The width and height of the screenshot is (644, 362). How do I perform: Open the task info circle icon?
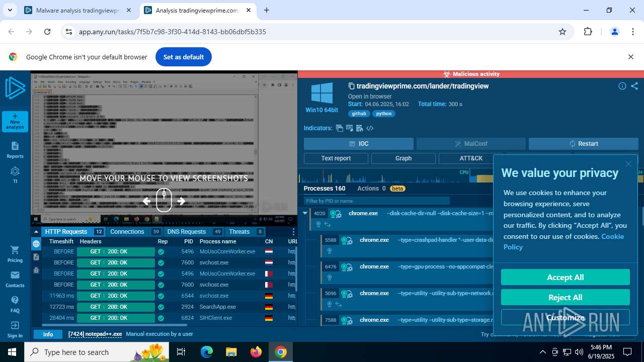622,86
